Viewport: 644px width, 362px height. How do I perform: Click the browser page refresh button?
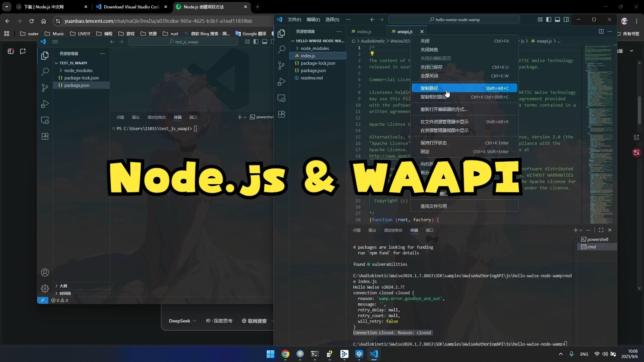32,21
